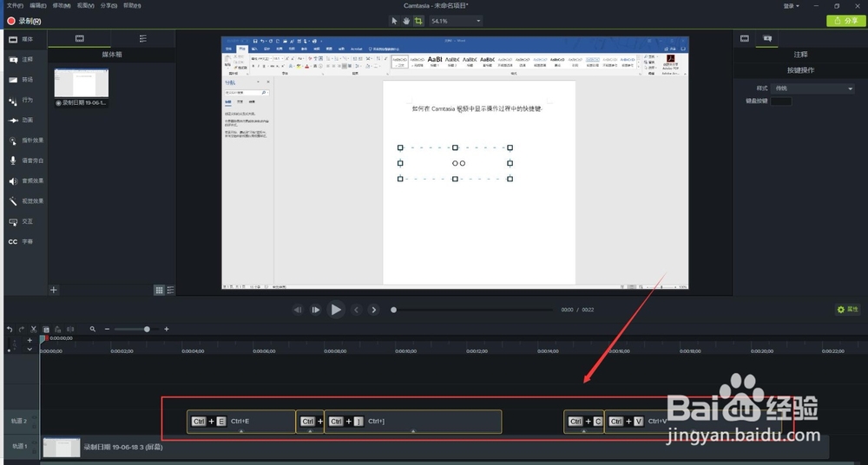
Task: Jump to the previous clip marker
Action: pos(357,310)
